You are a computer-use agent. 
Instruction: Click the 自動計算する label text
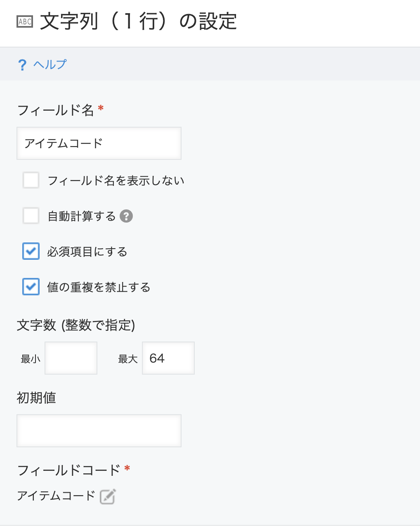(x=82, y=216)
